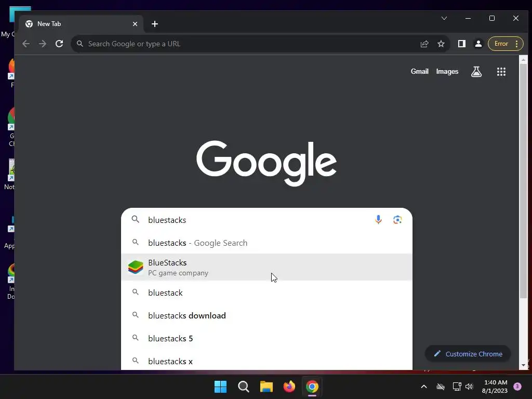Select 'bluestacks - Google Search' suggestion
This screenshot has height=399, width=532.
(x=267, y=243)
